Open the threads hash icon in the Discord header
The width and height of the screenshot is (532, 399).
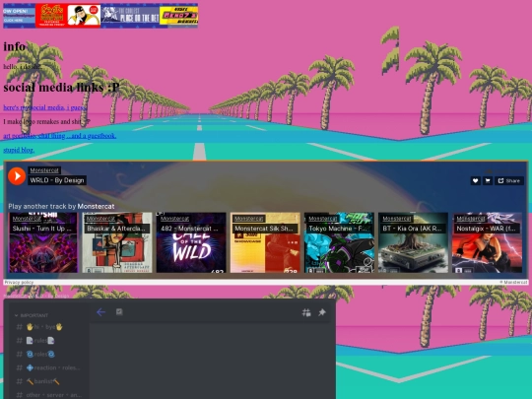[306, 312]
